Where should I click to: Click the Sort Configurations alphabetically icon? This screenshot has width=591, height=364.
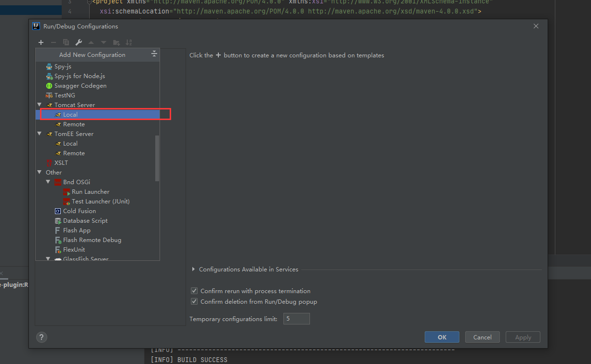(x=129, y=42)
